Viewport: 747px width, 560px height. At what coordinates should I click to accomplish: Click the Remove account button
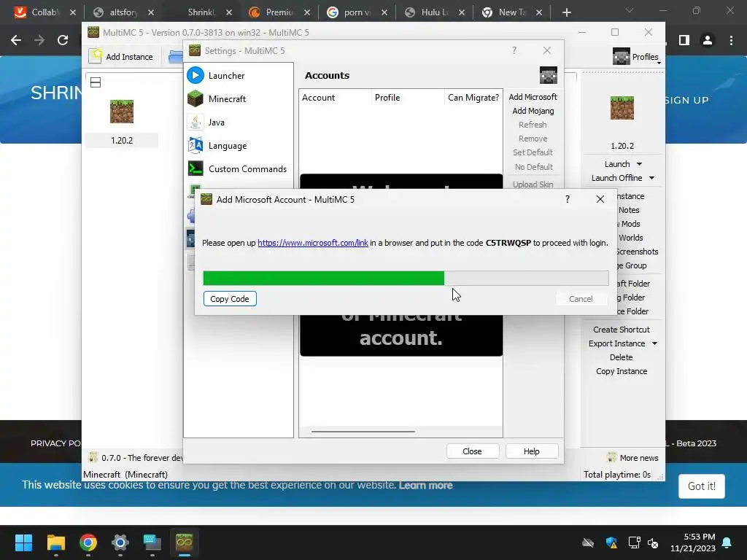click(x=533, y=139)
